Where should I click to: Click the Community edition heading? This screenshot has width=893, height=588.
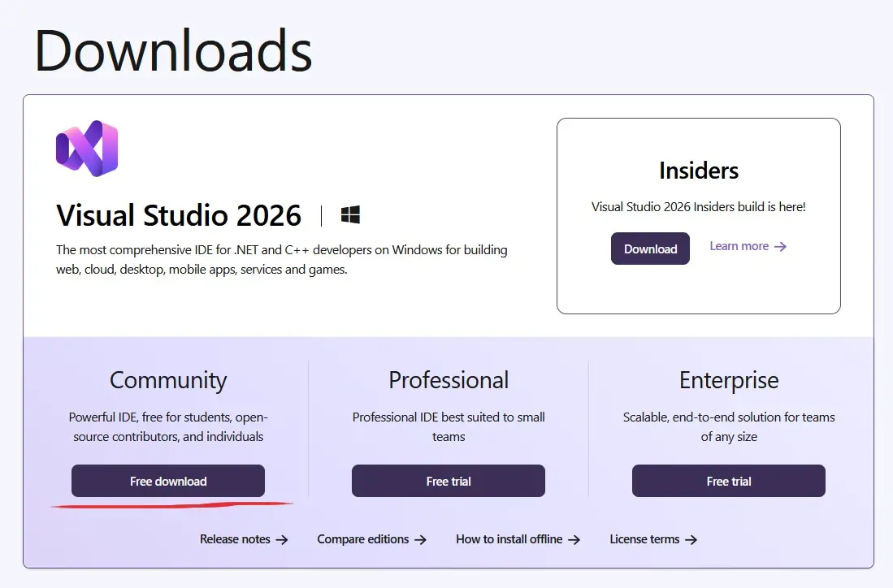[168, 381]
